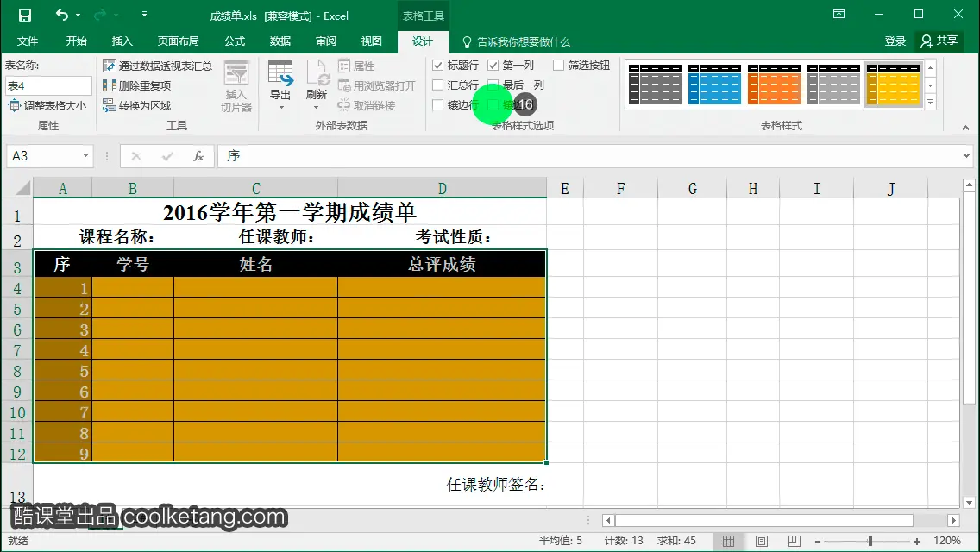Click the 共享 share button

point(939,41)
